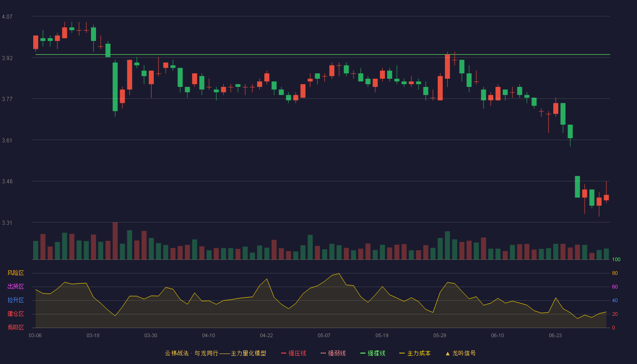637x364 pixels.
Task: Click the 04-10 date label
Action: [208, 335]
